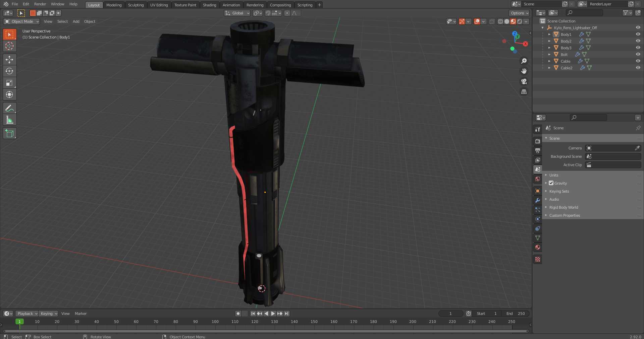Image resolution: width=644 pixels, height=339 pixels.
Task: Toggle the X-ray display button
Action: [492, 21]
